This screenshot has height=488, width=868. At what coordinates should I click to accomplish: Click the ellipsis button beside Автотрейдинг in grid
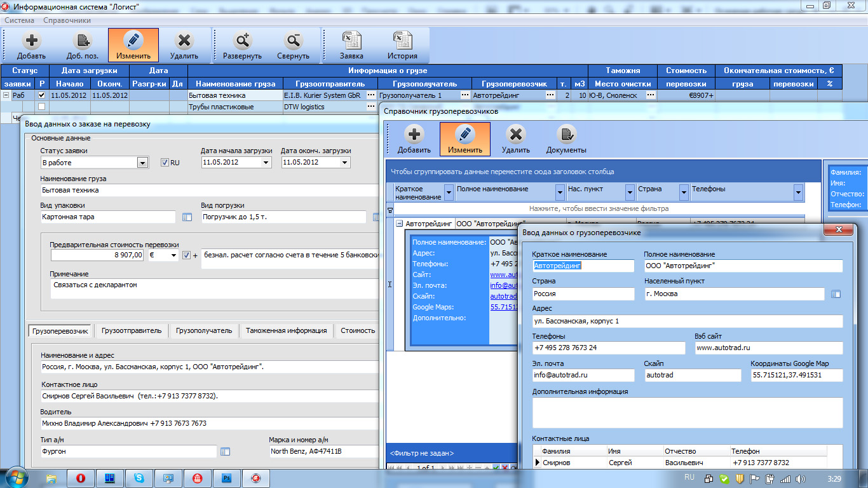[x=550, y=95]
